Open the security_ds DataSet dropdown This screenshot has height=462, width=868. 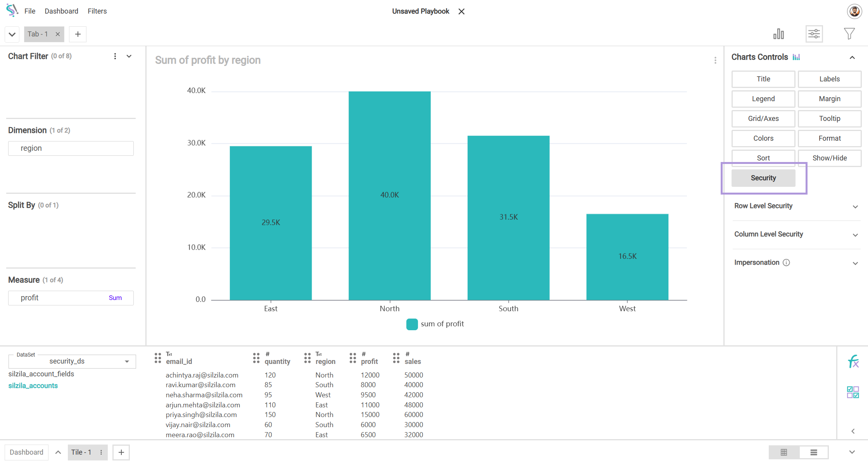72,361
